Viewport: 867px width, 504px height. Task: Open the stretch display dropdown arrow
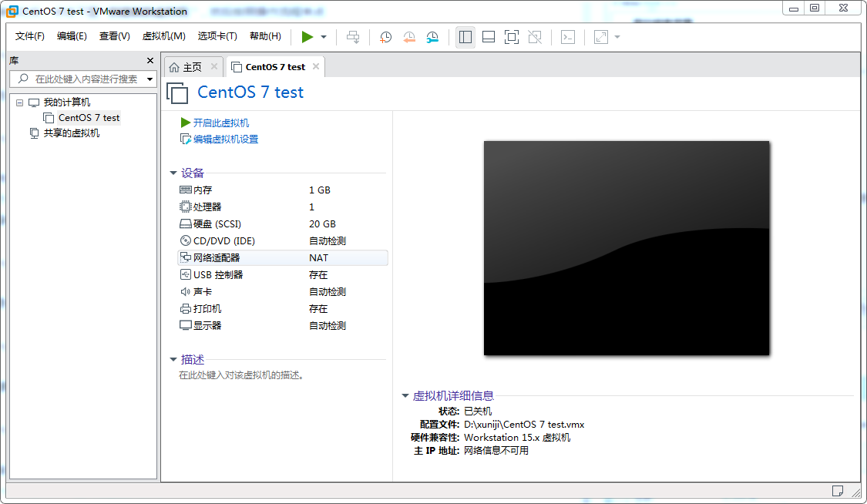pyautogui.click(x=617, y=37)
